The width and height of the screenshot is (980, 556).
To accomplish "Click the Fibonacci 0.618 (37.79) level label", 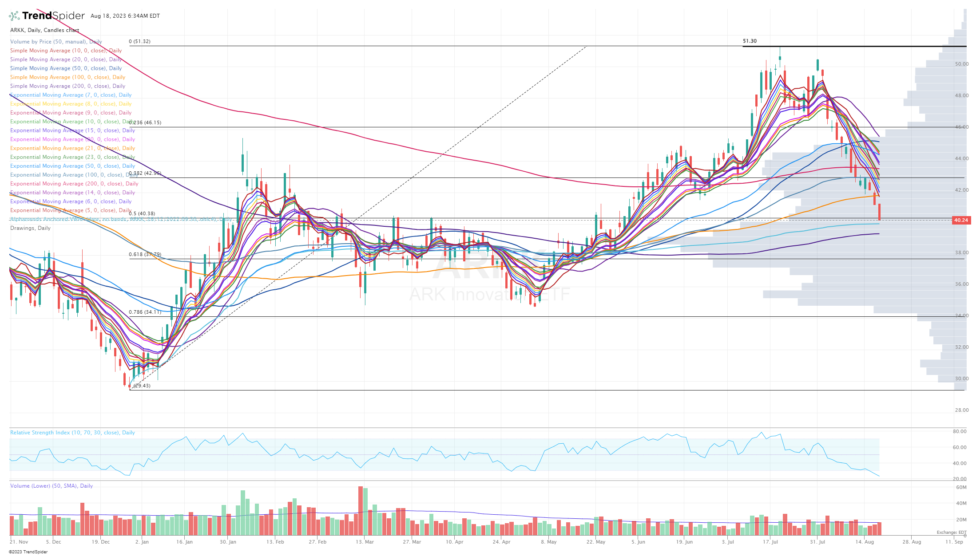I will (x=145, y=254).
